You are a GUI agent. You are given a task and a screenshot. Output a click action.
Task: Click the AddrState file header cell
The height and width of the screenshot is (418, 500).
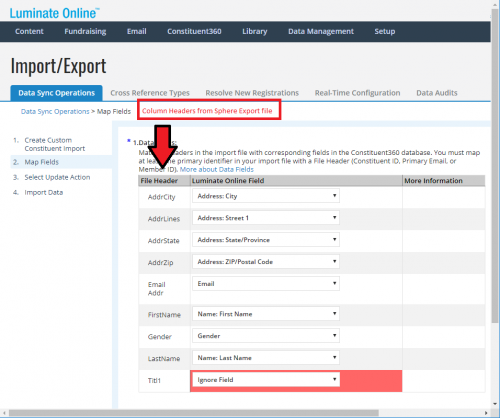(x=163, y=241)
